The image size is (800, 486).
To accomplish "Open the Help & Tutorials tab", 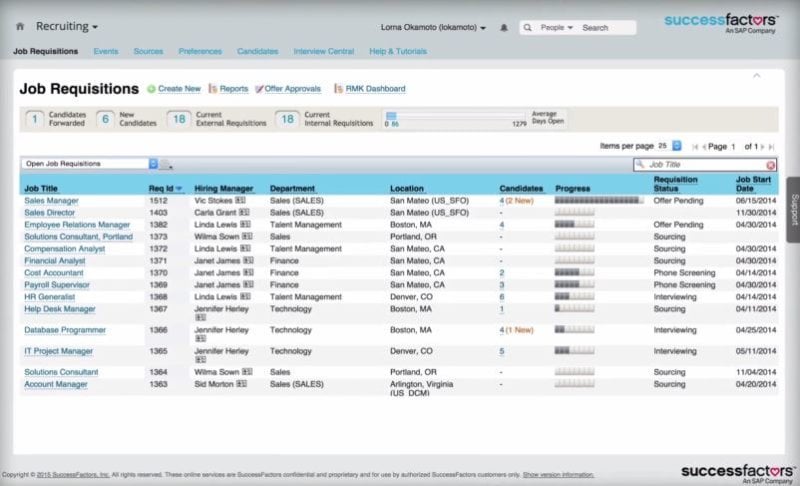I will 398,52.
